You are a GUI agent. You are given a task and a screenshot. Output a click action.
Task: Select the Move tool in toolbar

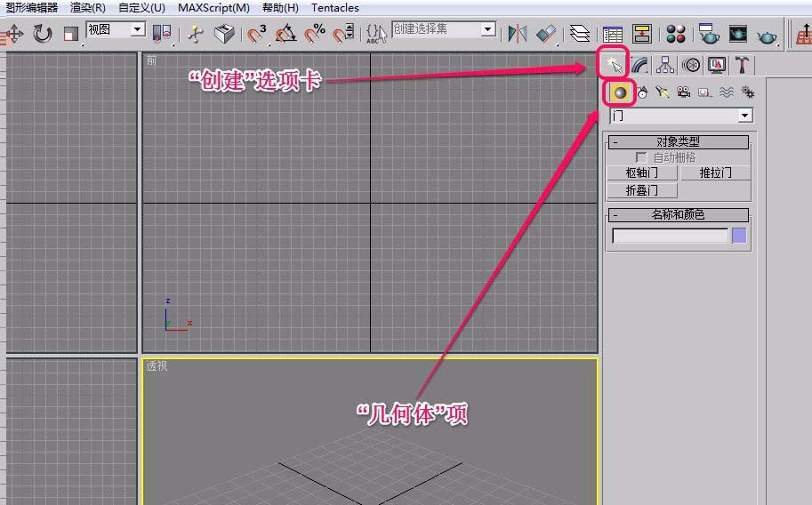pyautogui.click(x=12, y=34)
